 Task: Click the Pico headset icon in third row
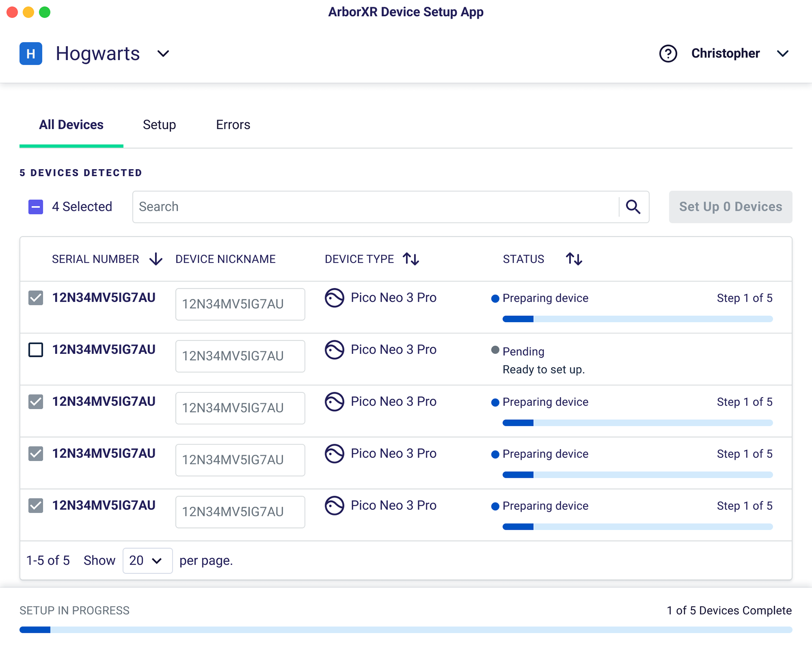(x=335, y=402)
